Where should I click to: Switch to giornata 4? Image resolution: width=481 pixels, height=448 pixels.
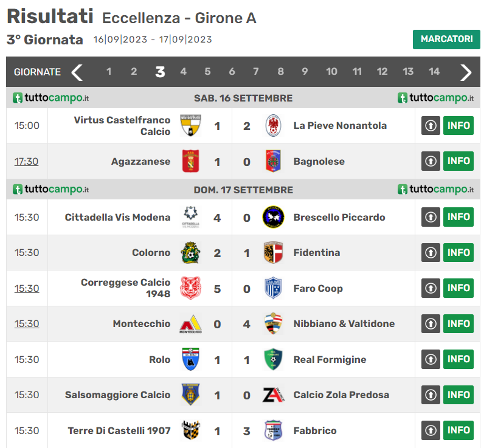coord(183,72)
